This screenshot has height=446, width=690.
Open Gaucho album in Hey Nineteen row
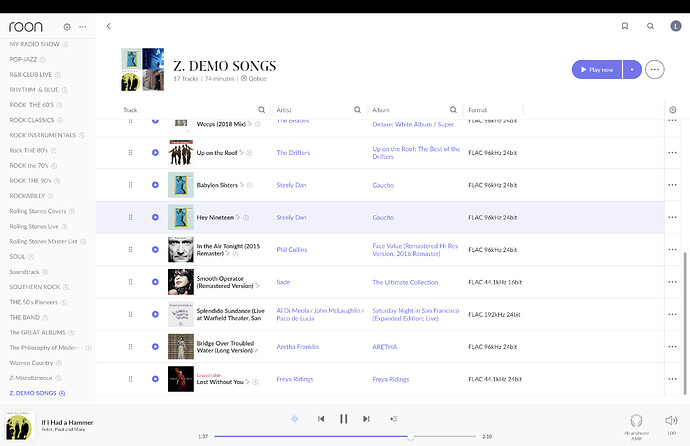point(383,218)
